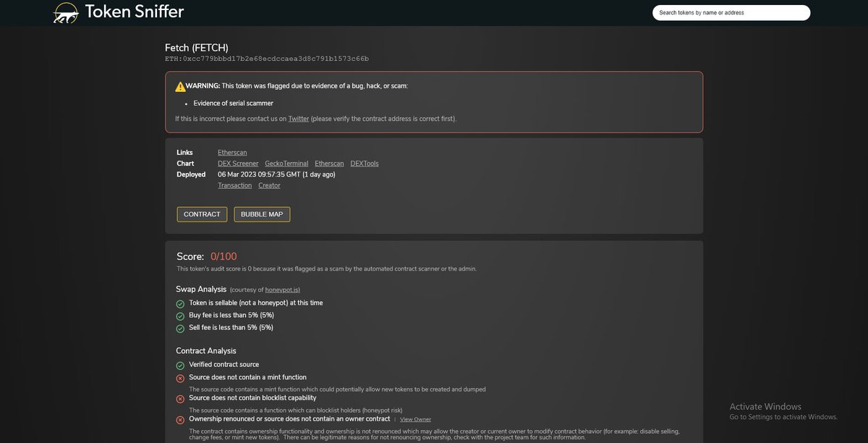Click green check icon beside 'Token is sellable'
Viewport: 868px width, 443px height.
tap(180, 304)
